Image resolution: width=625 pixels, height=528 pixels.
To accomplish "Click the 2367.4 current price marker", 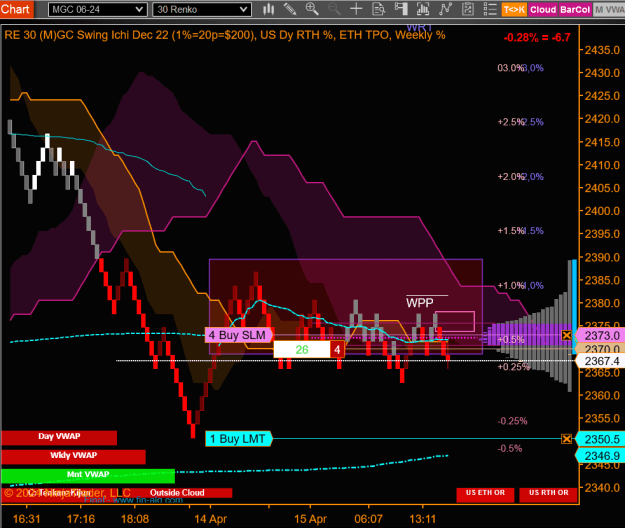I will [x=601, y=361].
